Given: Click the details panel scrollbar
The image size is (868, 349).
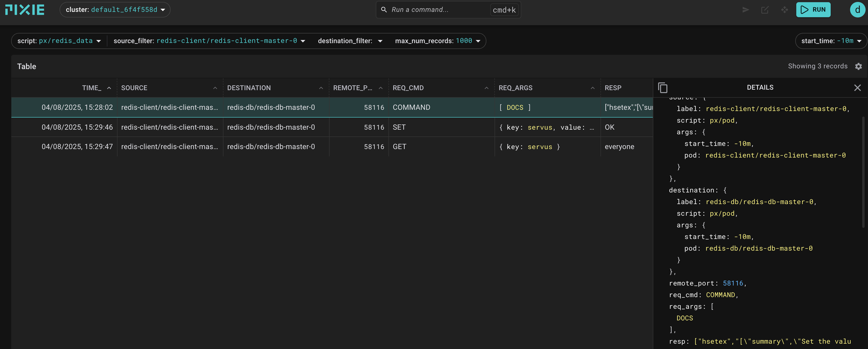Looking at the screenshot, I should pos(863,172).
